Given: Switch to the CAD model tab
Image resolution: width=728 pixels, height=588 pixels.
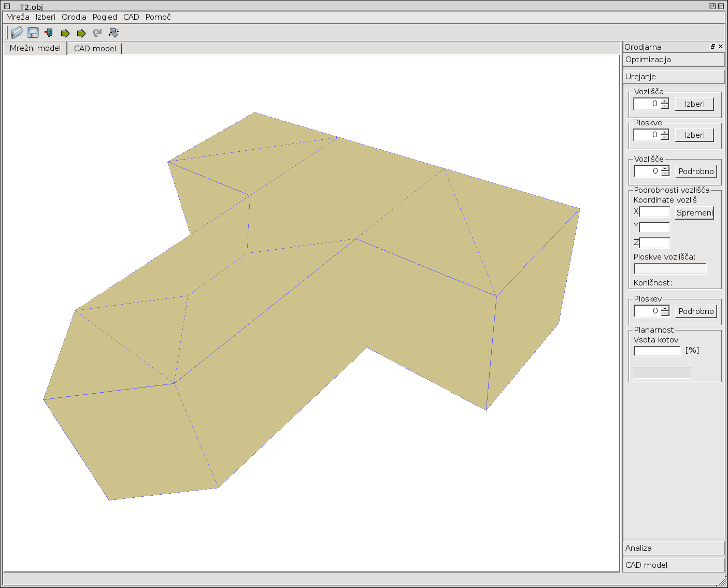Looking at the screenshot, I should [x=95, y=49].
